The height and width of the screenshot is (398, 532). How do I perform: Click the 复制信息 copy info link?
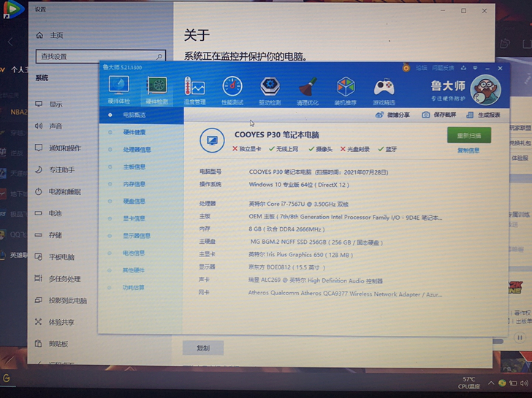tap(468, 150)
